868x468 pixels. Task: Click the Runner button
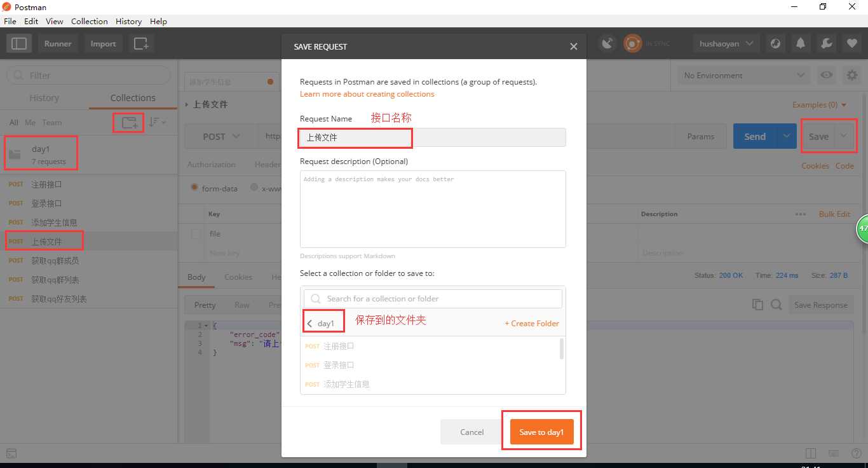(x=58, y=44)
